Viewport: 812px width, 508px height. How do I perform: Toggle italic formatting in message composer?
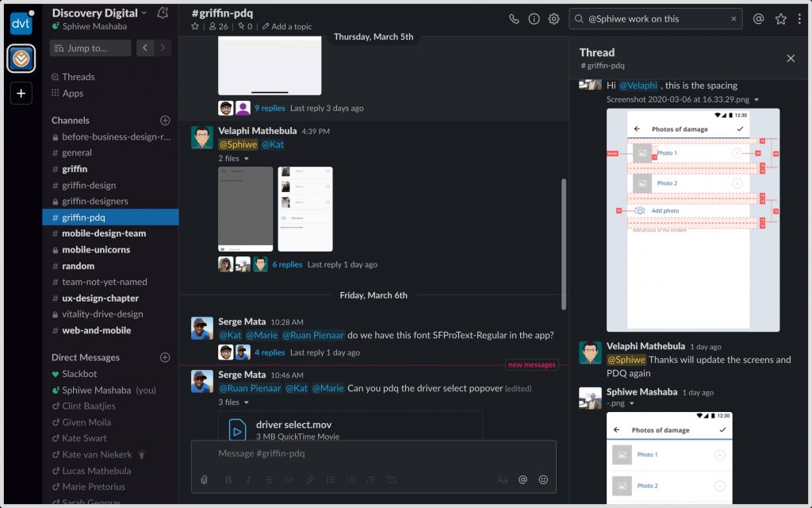point(248,479)
